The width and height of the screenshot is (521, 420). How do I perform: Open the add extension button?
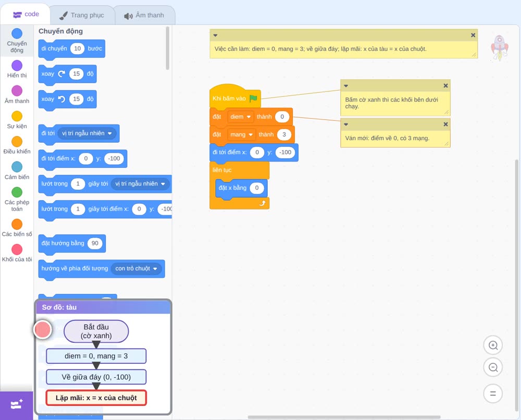coord(17,405)
